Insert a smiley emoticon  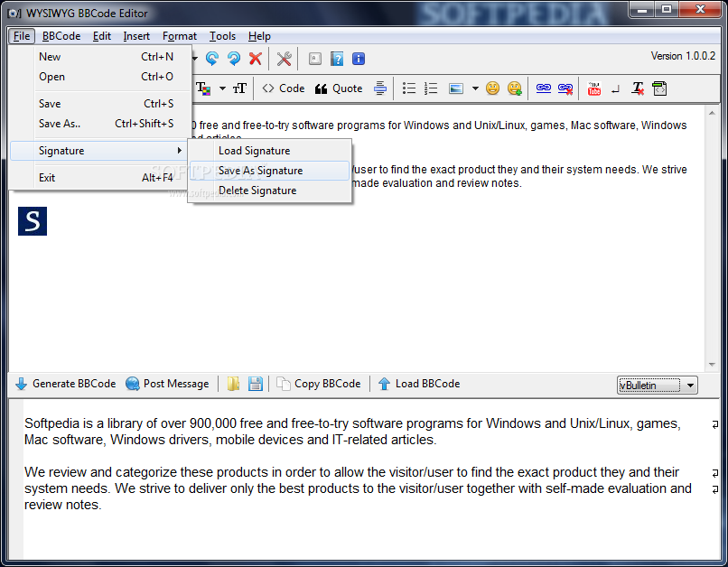coord(492,88)
